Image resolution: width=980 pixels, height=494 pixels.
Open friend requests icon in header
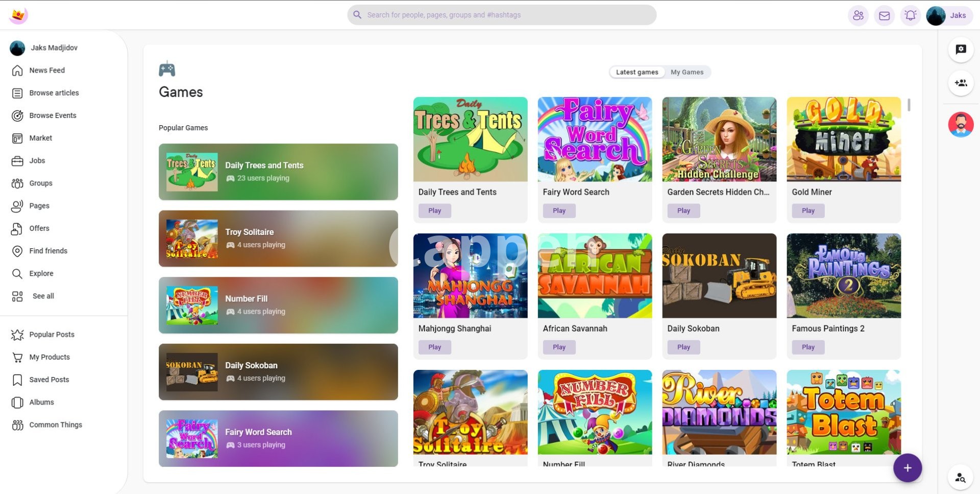[858, 16]
